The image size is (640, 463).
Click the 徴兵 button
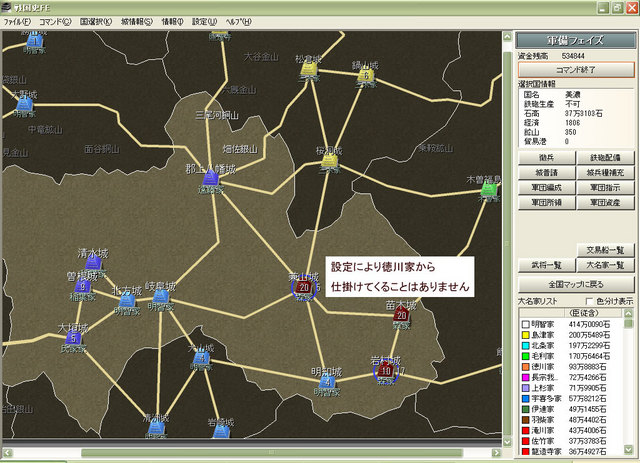[x=547, y=158]
